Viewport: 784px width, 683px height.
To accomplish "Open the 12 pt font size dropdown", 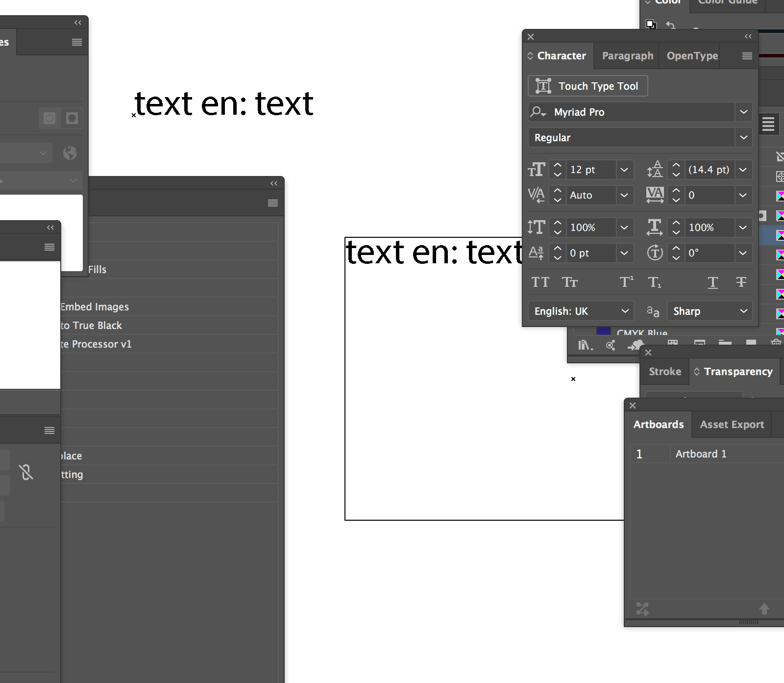I will click(x=624, y=170).
